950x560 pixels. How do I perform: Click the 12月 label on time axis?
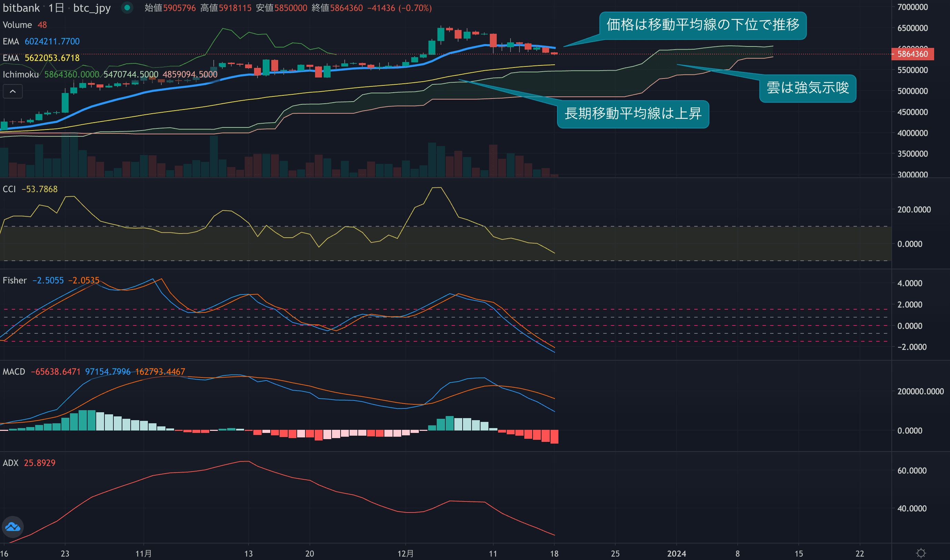(405, 553)
